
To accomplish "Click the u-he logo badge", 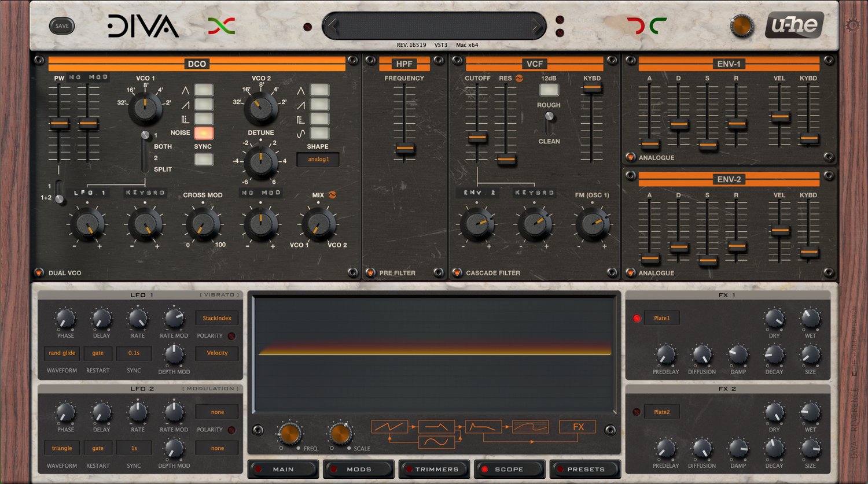I will 795,25.
